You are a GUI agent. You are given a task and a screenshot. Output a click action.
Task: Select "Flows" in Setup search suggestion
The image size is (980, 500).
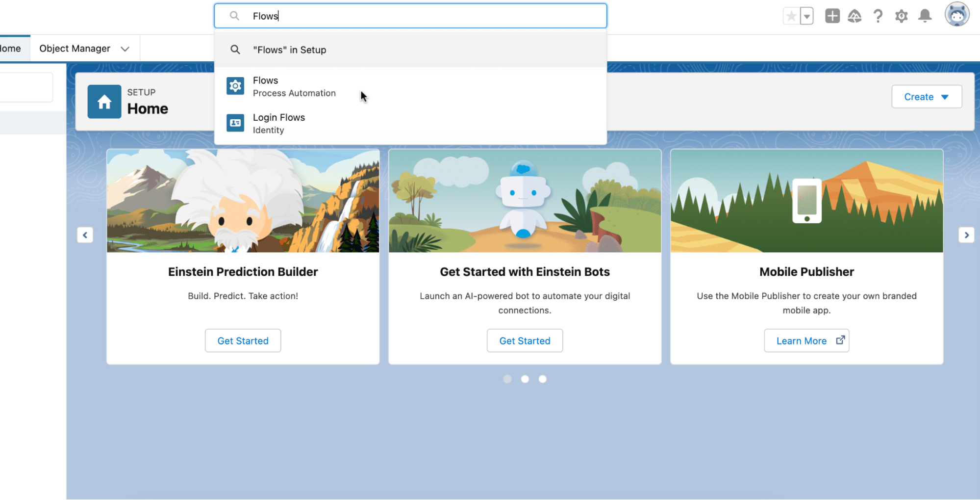[410, 50]
